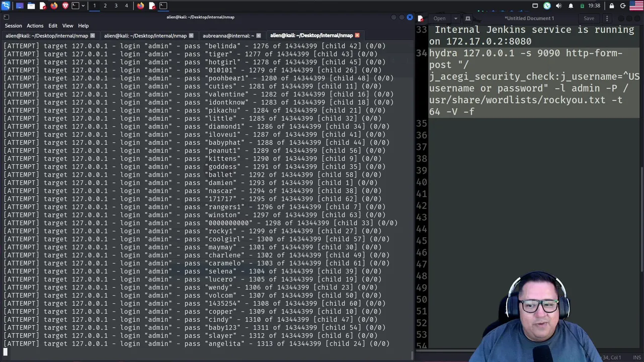This screenshot has width=644, height=362.
Task: Click the 19:38 panel clock
Action: [x=594, y=6]
